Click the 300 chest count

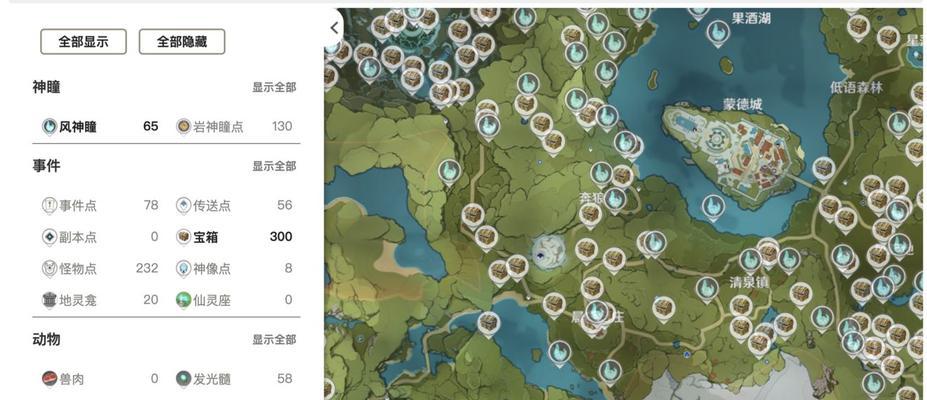tap(281, 237)
